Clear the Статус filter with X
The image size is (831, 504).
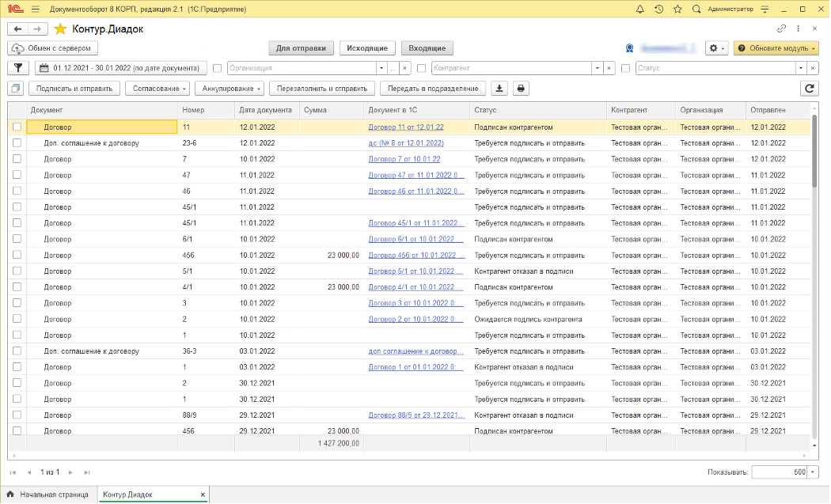coord(813,68)
